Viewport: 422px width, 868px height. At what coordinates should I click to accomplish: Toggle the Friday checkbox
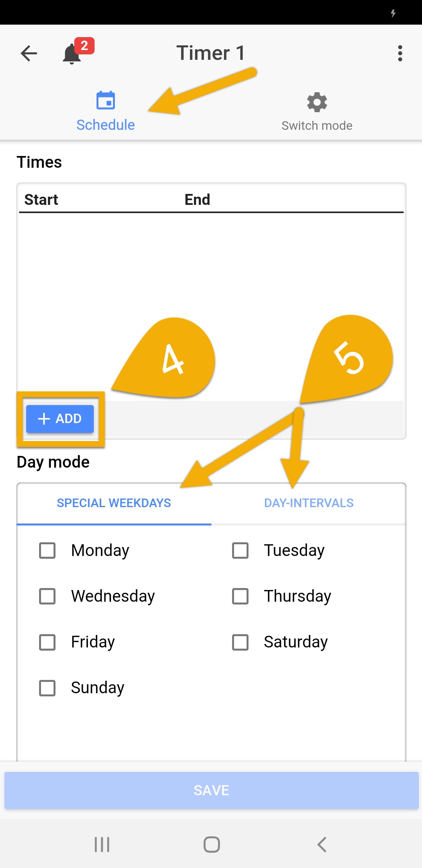tap(47, 642)
